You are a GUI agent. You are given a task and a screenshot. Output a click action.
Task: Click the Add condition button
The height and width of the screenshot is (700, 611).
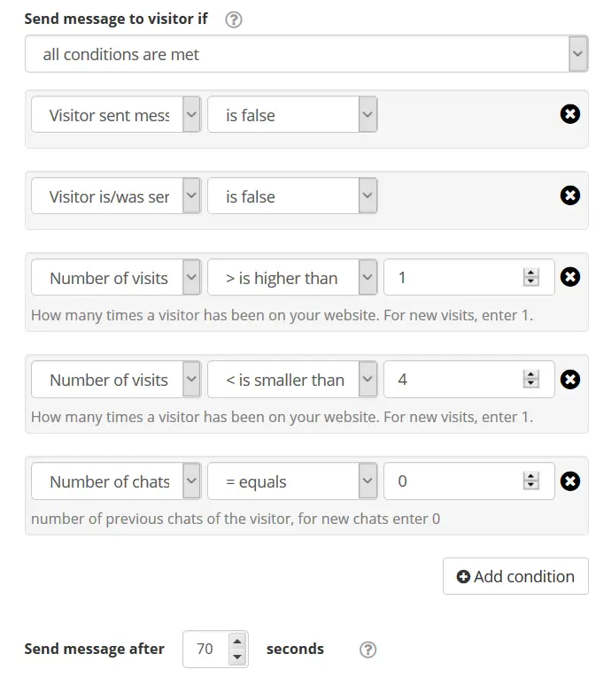(515, 576)
